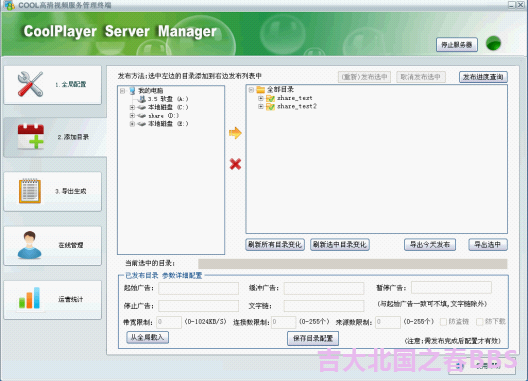The height and width of the screenshot is (381, 528).
Task: Click the yellow arrow to add directory
Action: [235, 133]
